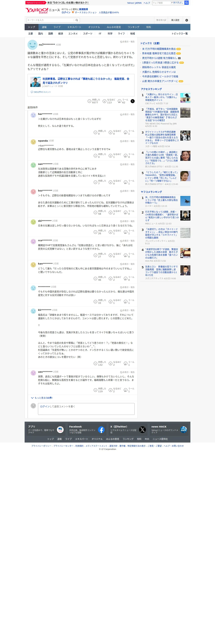Open the 3652件のコメント comment icon link
Viewport: 215px width, 644px height.
(41, 92)
